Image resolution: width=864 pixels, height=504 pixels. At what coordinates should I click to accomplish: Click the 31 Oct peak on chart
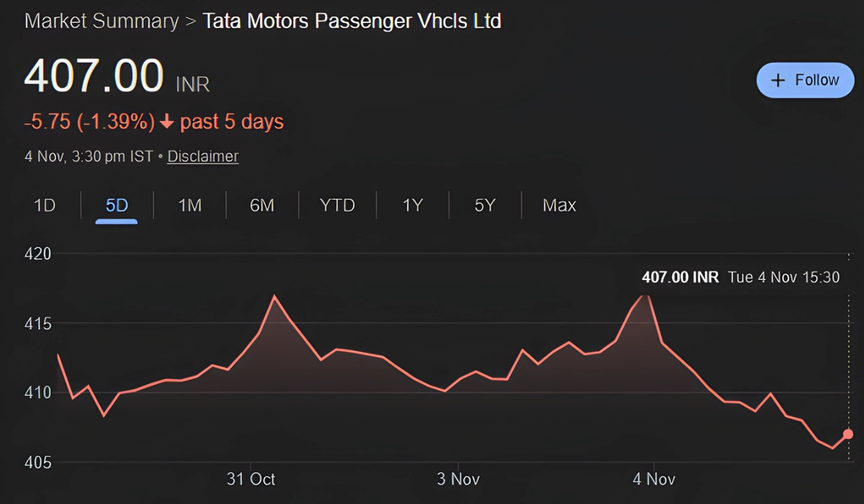[274, 296]
